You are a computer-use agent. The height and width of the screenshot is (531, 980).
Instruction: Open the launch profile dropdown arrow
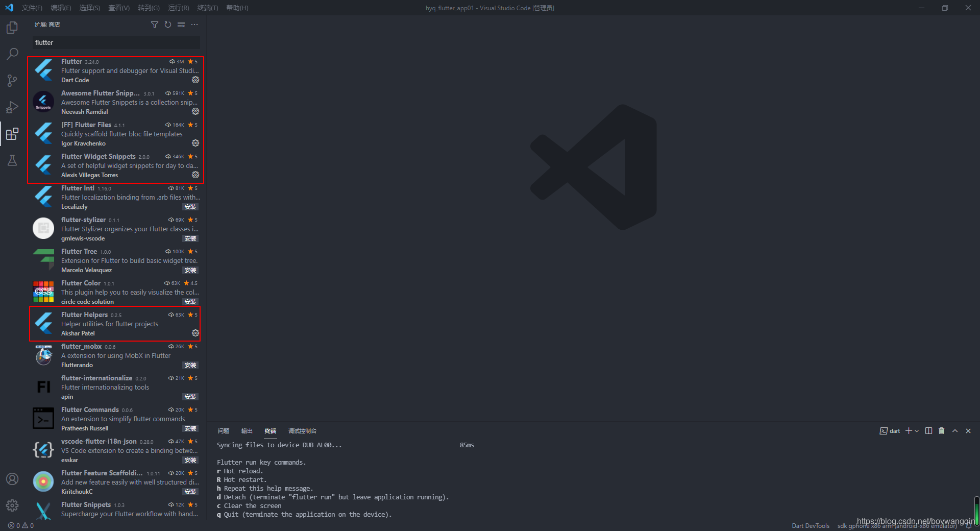pyautogui.click(x=917, y=431)
